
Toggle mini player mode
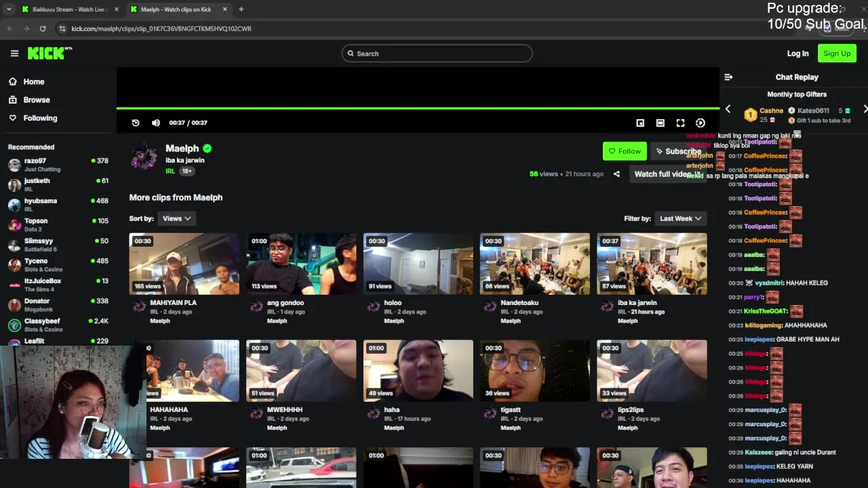(640, 123)
